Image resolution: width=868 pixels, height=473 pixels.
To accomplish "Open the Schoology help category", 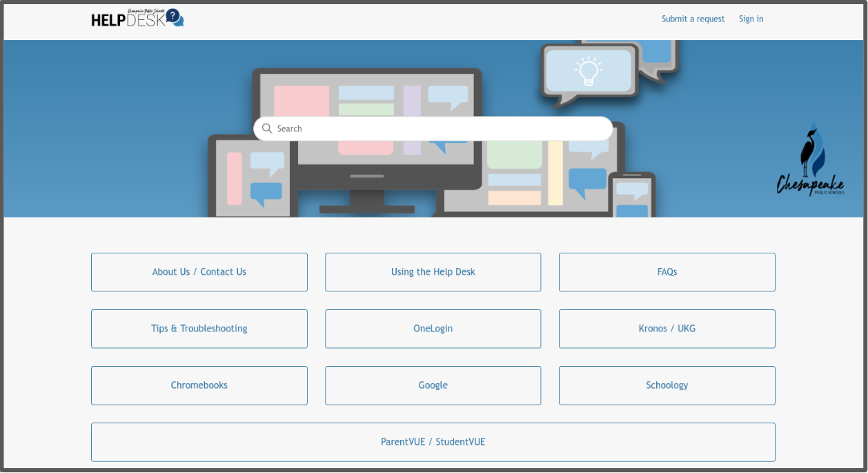I will click(x=667, y=385).
